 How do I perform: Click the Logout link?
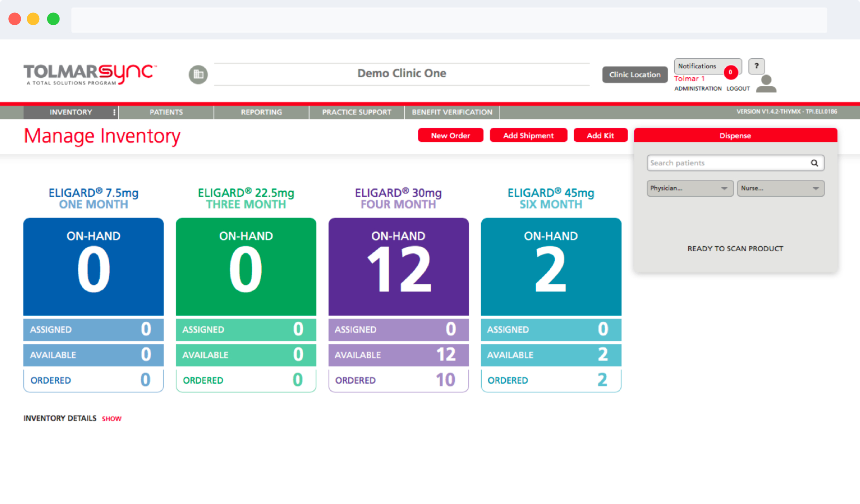[738, 88]
